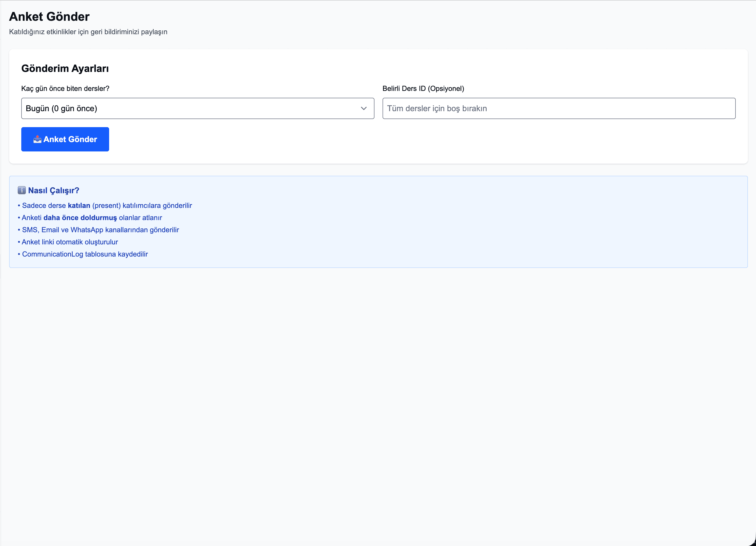Click the 'Anket Gönder' page title
The width and height of the screenshot is (756, 546).
49,17
